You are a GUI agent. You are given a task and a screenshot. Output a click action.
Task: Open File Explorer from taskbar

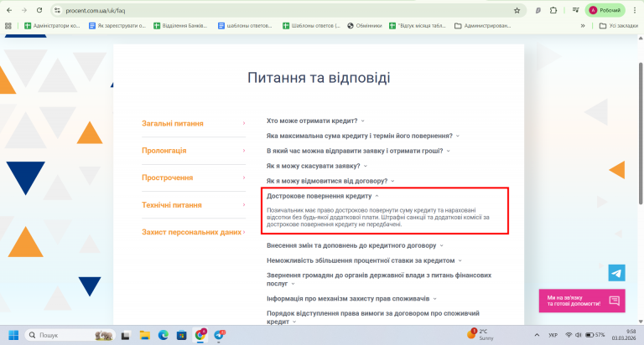click(144, 335)
